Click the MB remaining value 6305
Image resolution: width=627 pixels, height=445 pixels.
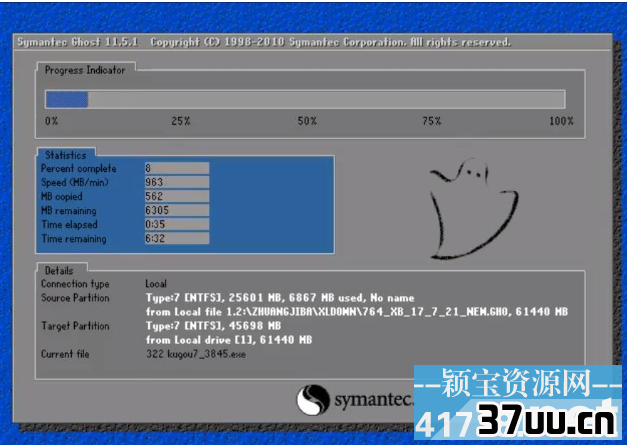pyautogui.click(x=177, y=210)
